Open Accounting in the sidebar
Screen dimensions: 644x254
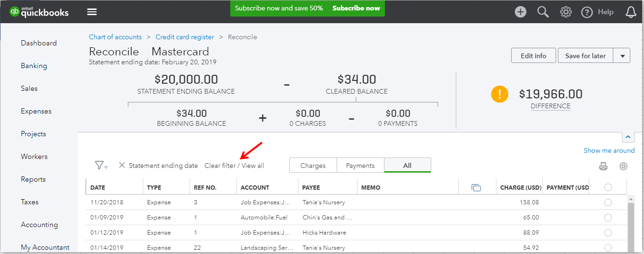point(39,225)
